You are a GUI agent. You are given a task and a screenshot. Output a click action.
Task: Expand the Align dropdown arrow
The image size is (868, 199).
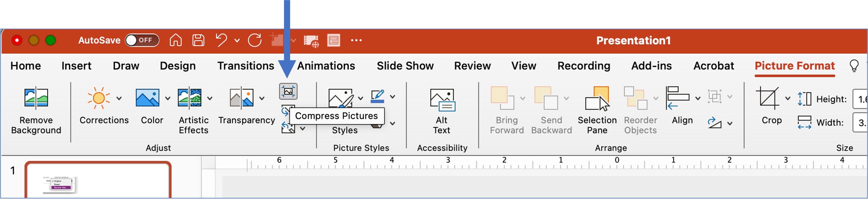click(698, 98)
